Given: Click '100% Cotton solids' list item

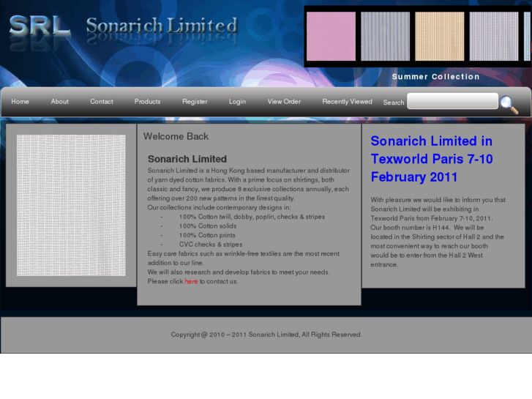Looking at the screenshot, I should tap(208, 226).
